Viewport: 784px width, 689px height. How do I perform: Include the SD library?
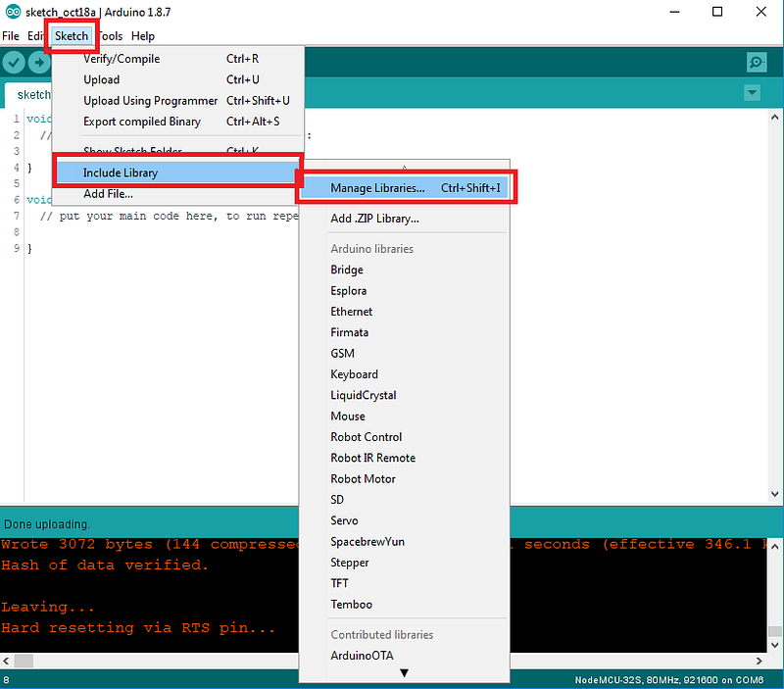point(404,500)
